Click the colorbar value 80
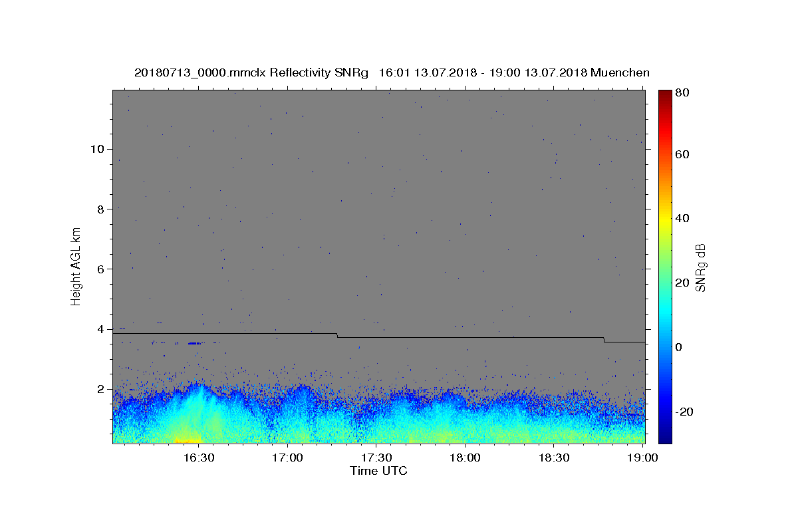 pos(682,93)
